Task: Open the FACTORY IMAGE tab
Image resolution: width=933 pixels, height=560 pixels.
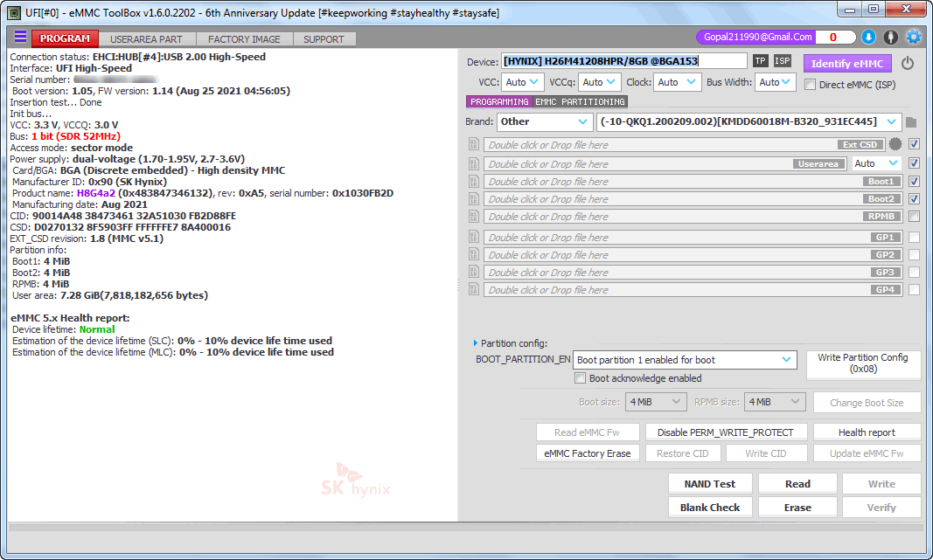Action: point(244,39)
